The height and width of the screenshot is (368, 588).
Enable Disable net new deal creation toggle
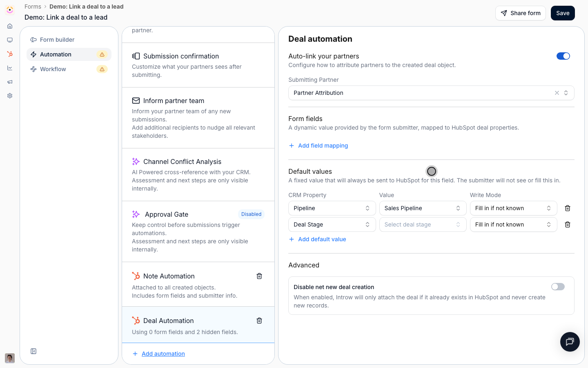(x=558, y=287)
